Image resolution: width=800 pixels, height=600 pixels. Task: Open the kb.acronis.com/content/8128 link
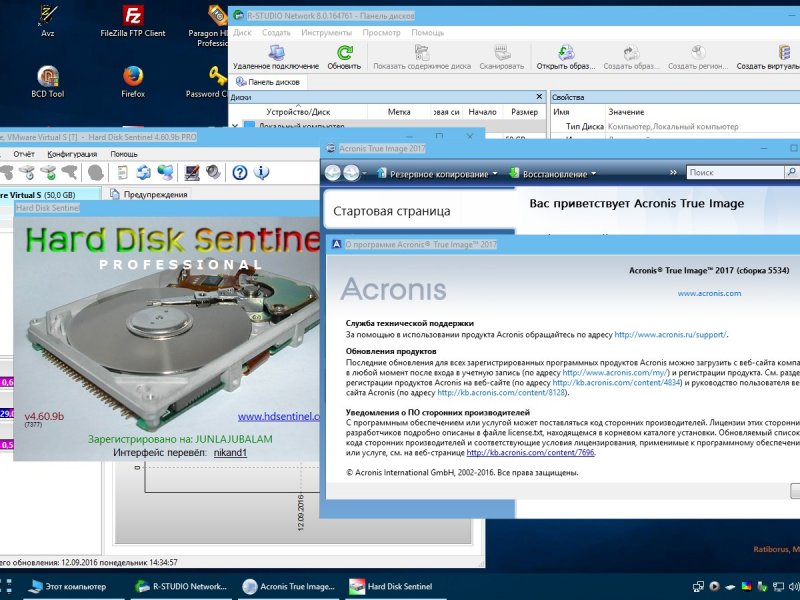502,393
